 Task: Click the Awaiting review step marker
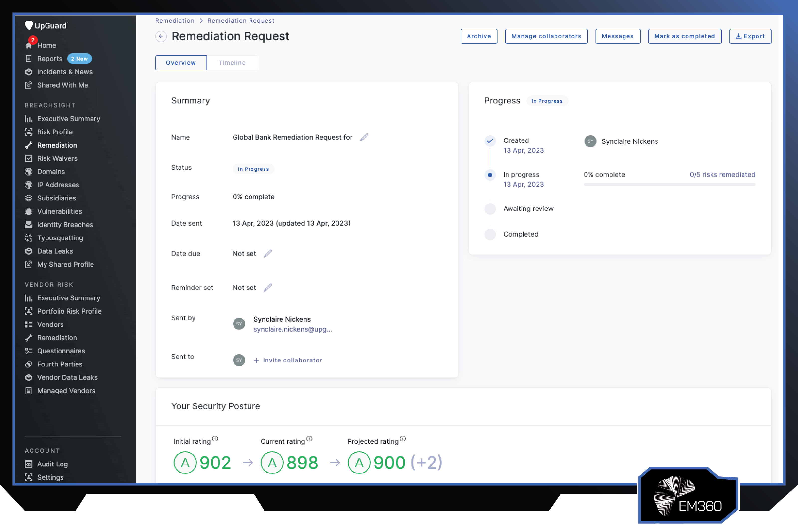(x=490, y=209)
